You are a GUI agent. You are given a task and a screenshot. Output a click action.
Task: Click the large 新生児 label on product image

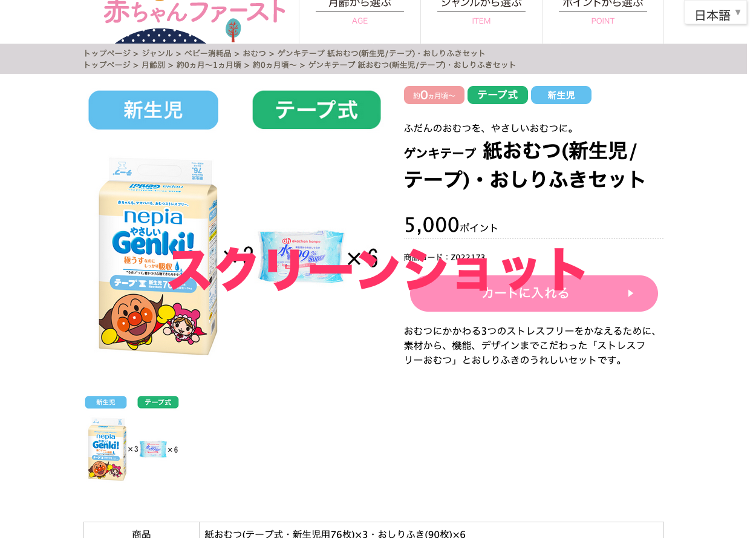[x=153, y=110]
